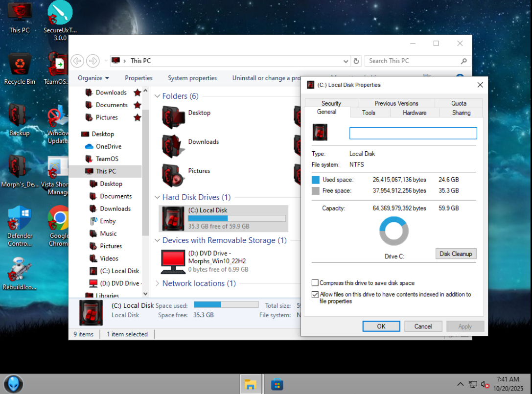Screen dimensions: 532x394
Task: Open the Morph's_De... desktop folder
Action: point(20,171)
